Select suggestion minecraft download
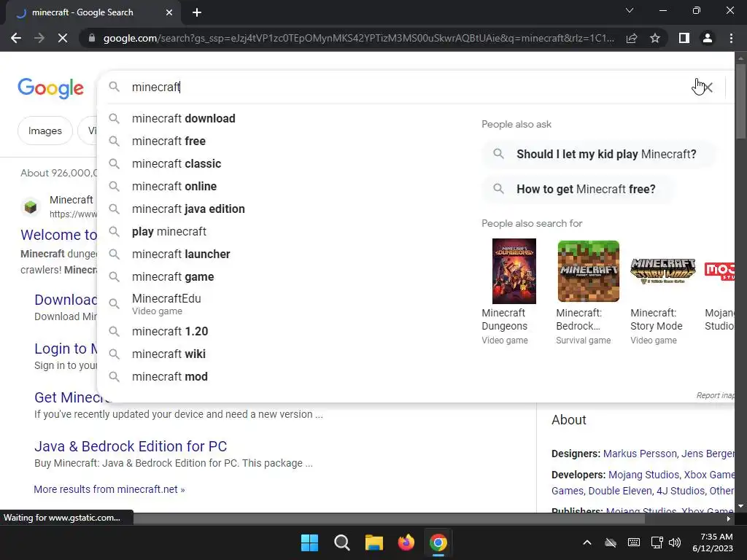The height and width of the screenshot is (560, 747). click(183, 119)
